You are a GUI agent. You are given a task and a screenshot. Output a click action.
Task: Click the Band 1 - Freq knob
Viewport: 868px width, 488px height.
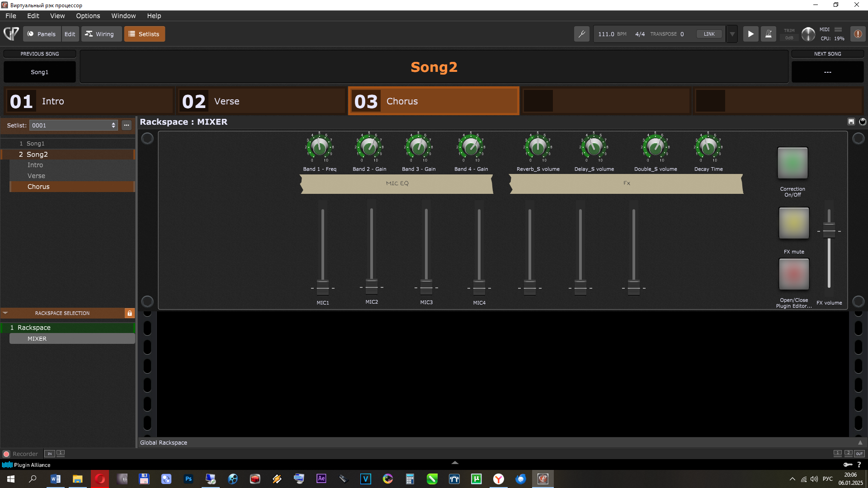point(320,147)
